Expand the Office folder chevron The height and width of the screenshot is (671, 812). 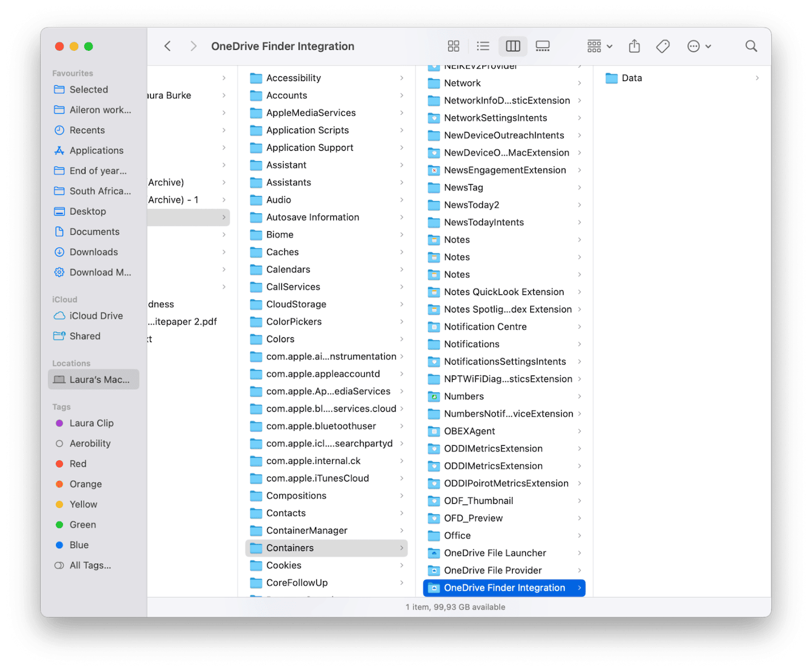(x=580, y=535)
